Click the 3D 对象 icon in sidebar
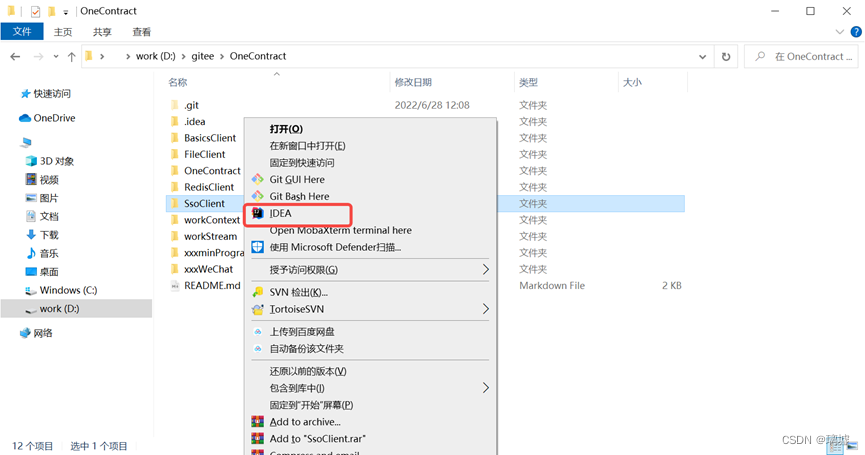 click(x=31, y=161)
